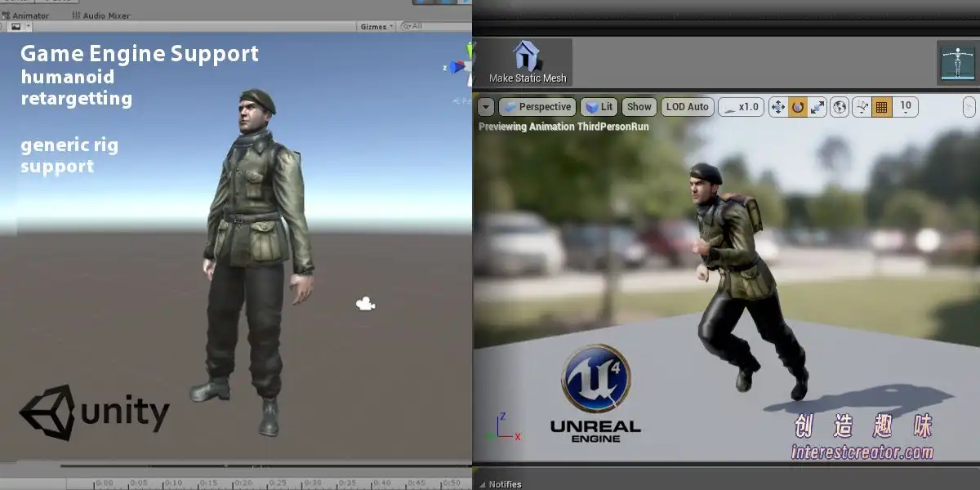
Task: Open the Perspective view mode dropdown
Action: 537,107
